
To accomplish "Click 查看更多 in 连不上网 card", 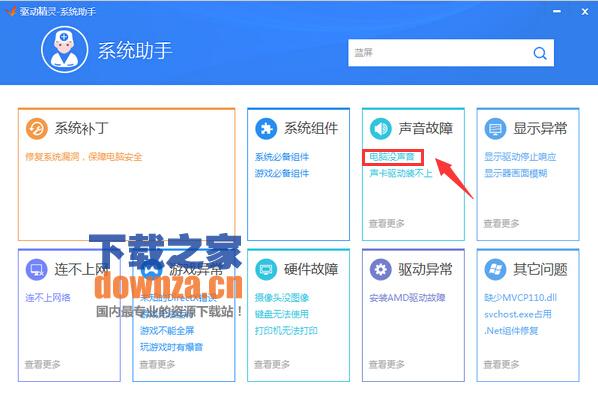I will pyautogui.click(x=43, y=364).
